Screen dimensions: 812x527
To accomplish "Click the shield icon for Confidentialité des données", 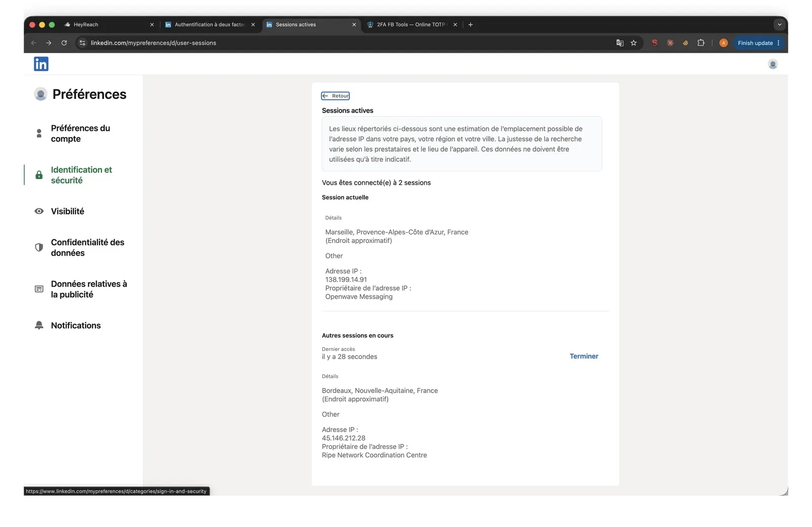I will (39, 248).
